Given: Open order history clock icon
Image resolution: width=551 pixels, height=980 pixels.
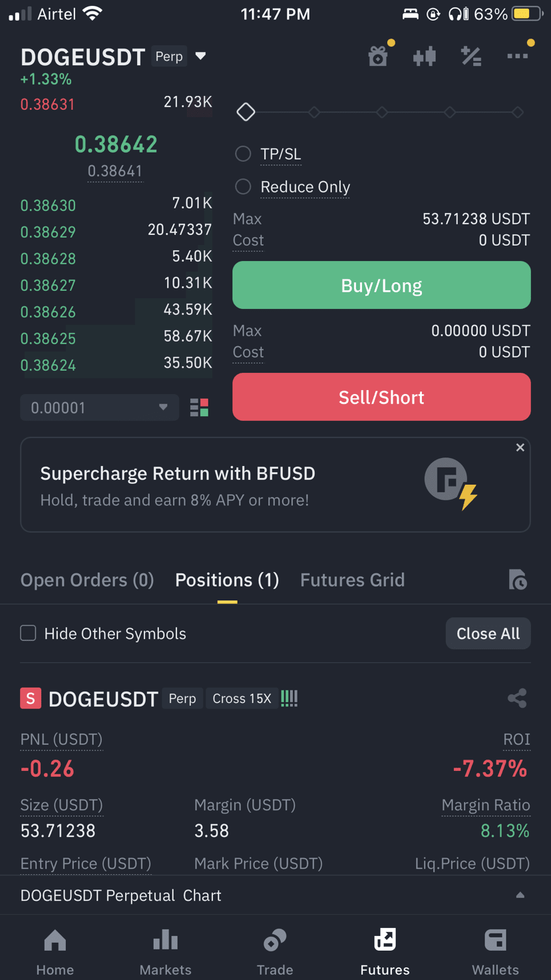Looking at the screenshot, I should tap(517, 580).
